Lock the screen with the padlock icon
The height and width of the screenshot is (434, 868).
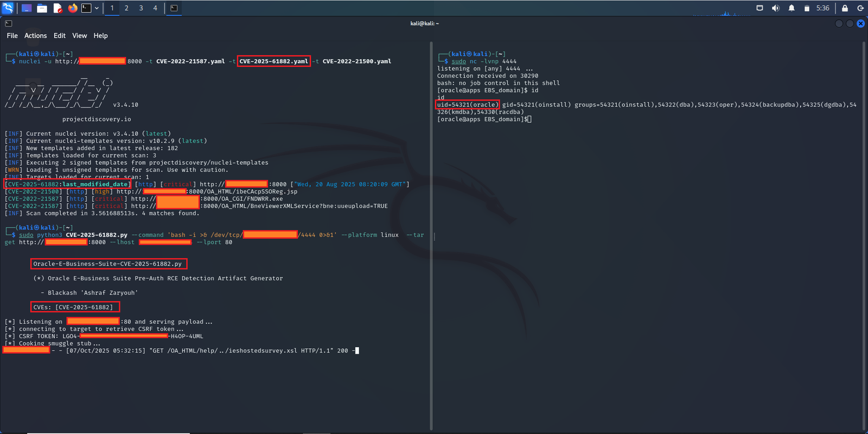[845, 8]
